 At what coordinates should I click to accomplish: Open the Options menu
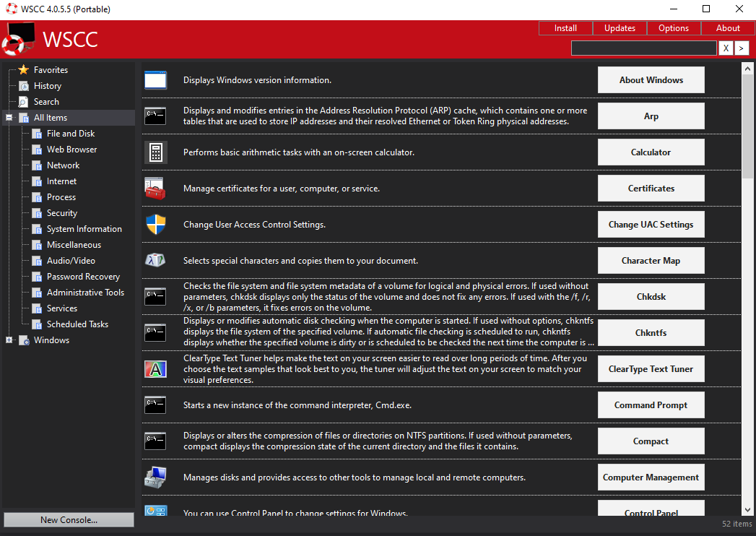click(x=674, y=28)
